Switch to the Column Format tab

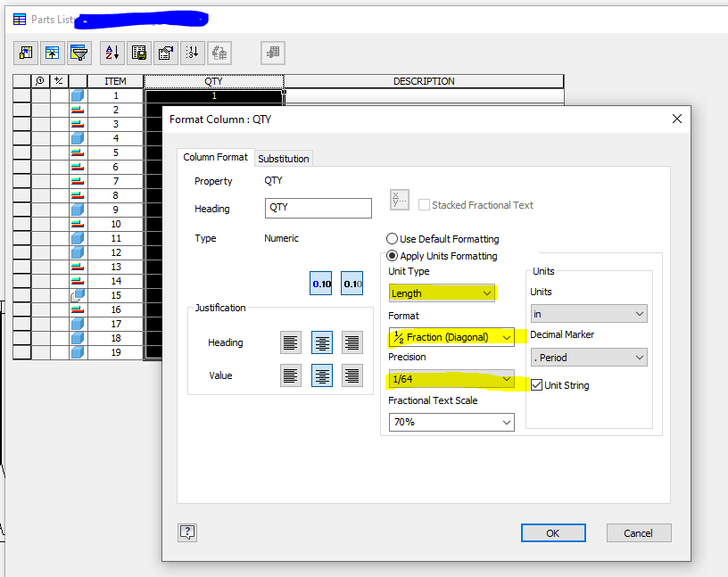point(215,157)
